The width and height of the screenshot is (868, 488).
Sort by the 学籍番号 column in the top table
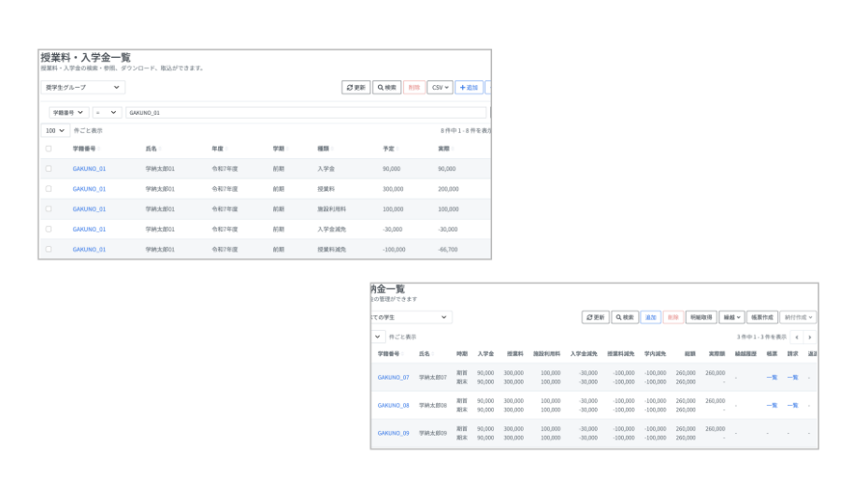pos(83,148)
